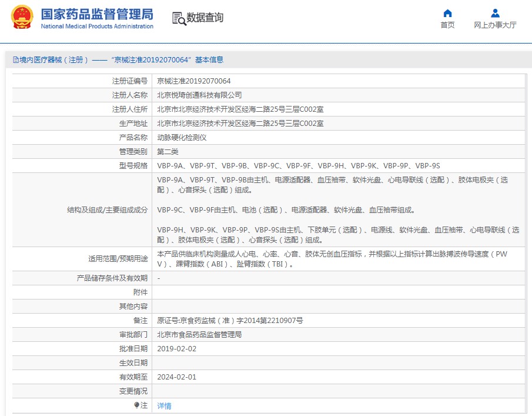Click National Medical Products Administration subtitle
This screenshot has height=416, width=532.
97,26
